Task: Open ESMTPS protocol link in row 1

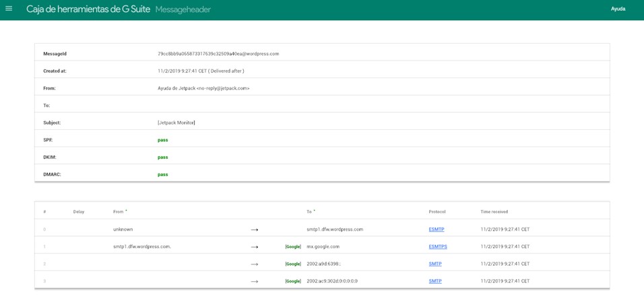Action: (438, 247)
